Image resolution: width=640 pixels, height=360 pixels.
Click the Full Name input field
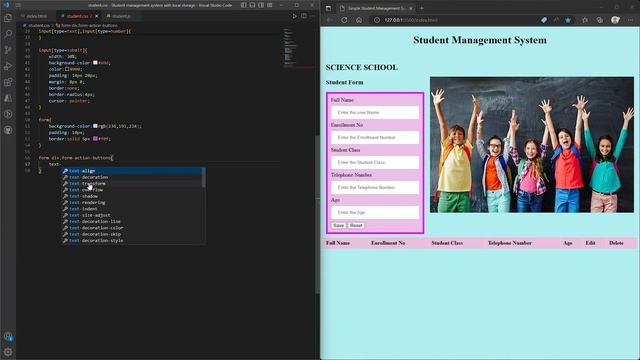click(375, 112)
